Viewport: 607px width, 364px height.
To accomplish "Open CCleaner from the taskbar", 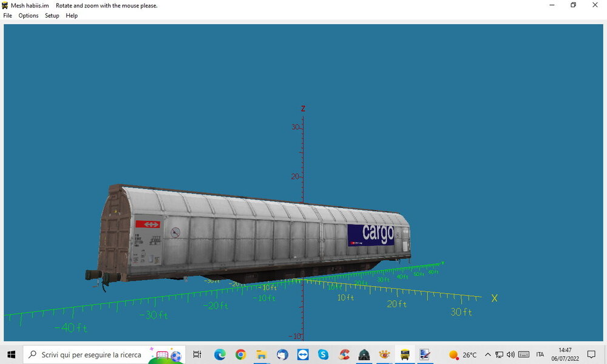I will point(344,354).
